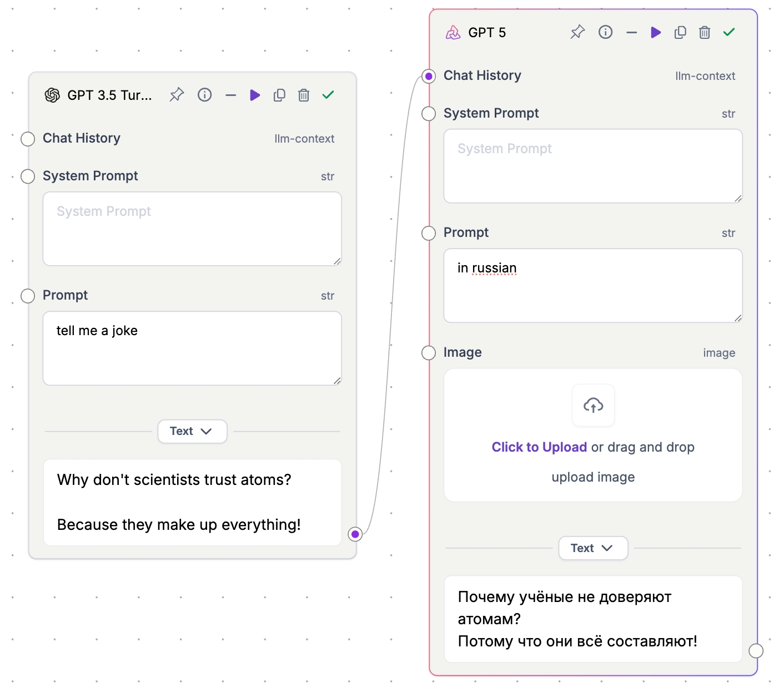
Task: Collapse the GPT 5 node with minus icon
Action: (631, 32)
